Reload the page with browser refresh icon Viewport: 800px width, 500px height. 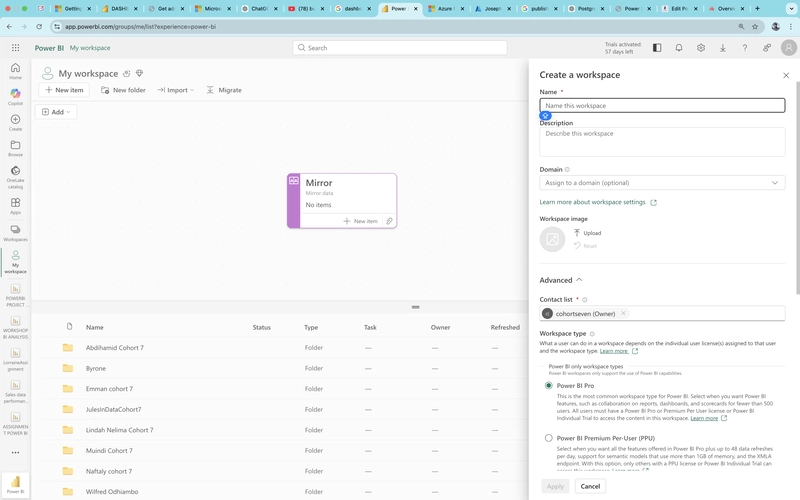(39, 27)
